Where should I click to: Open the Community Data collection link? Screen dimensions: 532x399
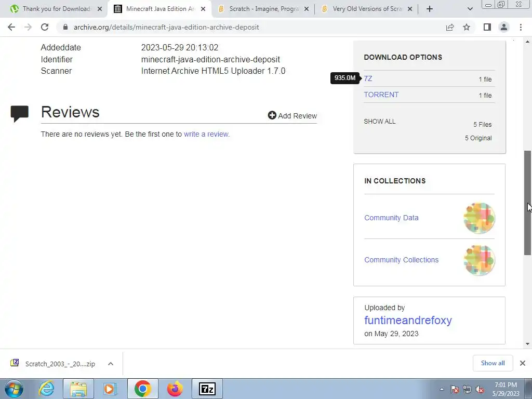pyautogui.click(x=391, y=218)
